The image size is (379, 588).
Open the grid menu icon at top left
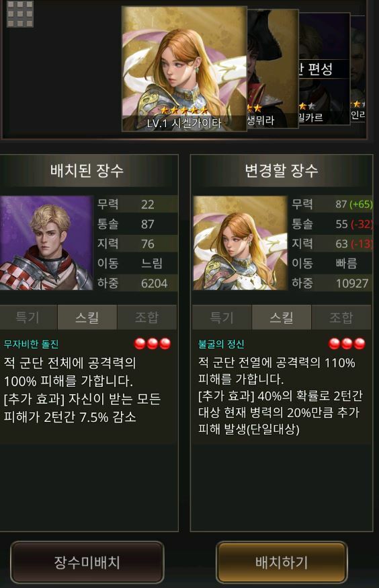pos(20,14)
